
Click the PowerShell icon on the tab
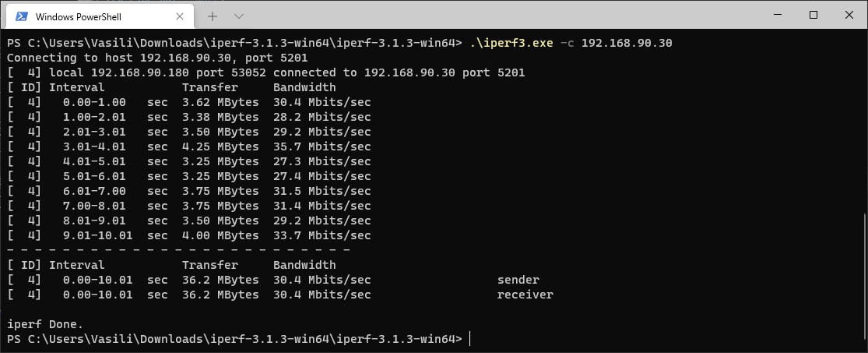pyautogui.click(x=22, y=16)
